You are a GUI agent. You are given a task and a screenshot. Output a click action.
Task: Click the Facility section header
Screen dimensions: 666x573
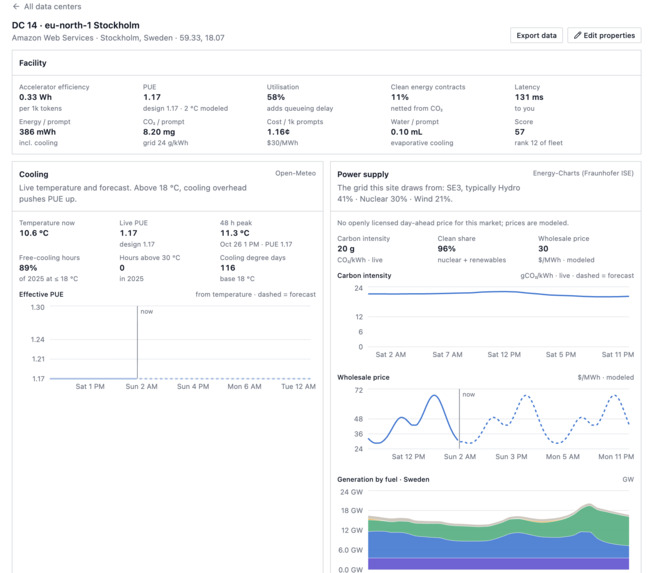(33, 63)
